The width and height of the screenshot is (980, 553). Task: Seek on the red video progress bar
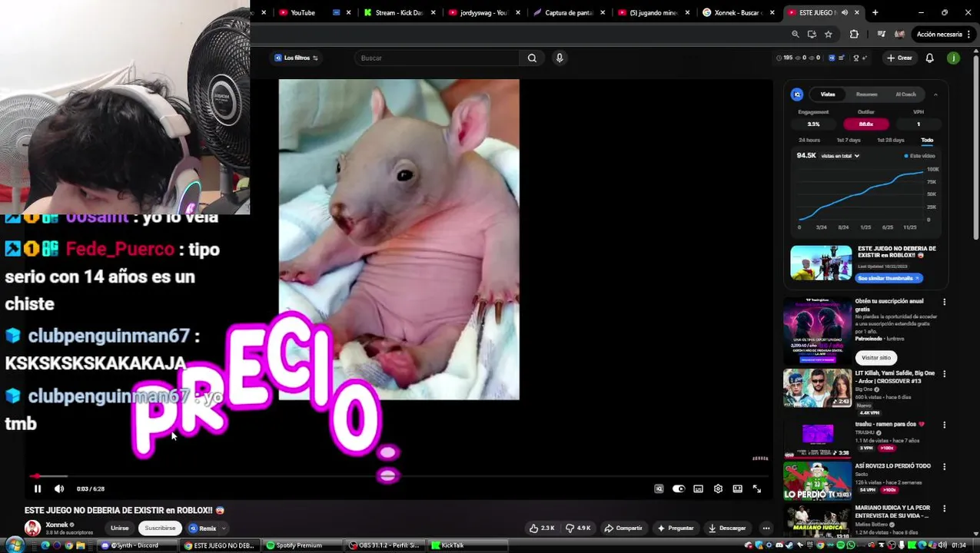click(398, 476)
